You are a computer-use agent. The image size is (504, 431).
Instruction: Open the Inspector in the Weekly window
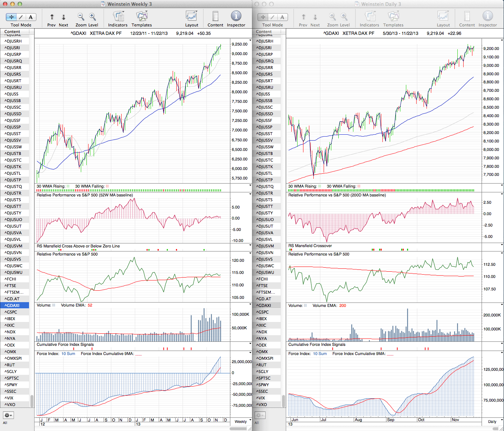[x=236, y=17]
